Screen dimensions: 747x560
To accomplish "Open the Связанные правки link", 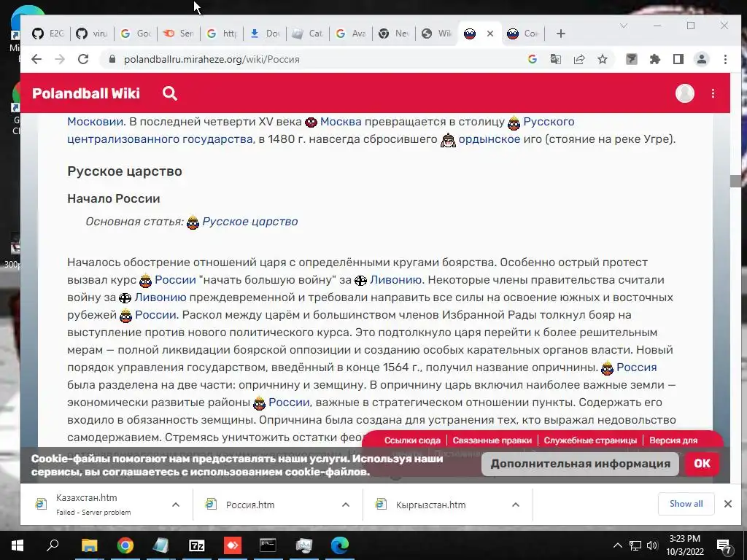I will coord(492,440).
